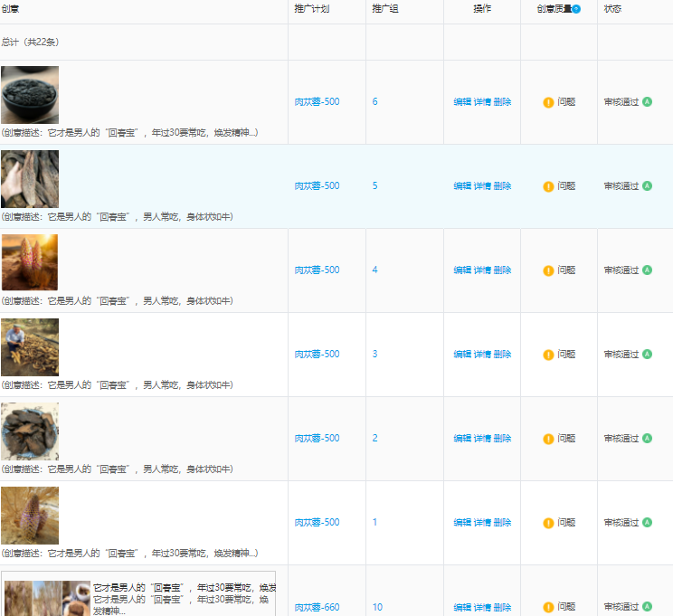Click green status badge in group 3 row
The width and height of the screenshot is (673, 616).
pos(647,354)
